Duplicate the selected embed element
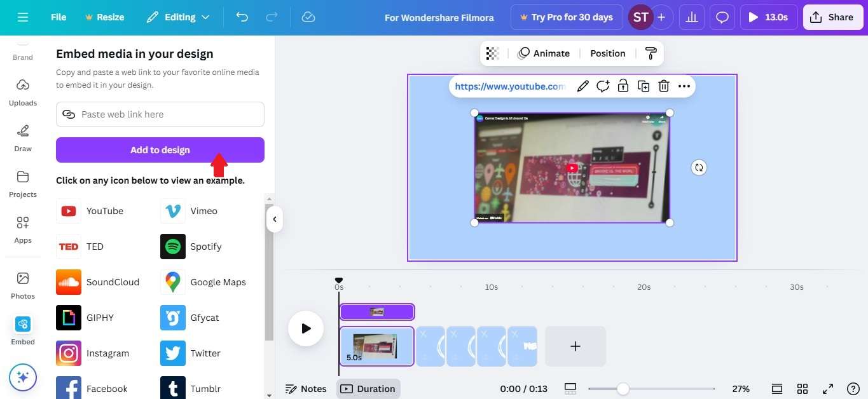 point(644,86)
